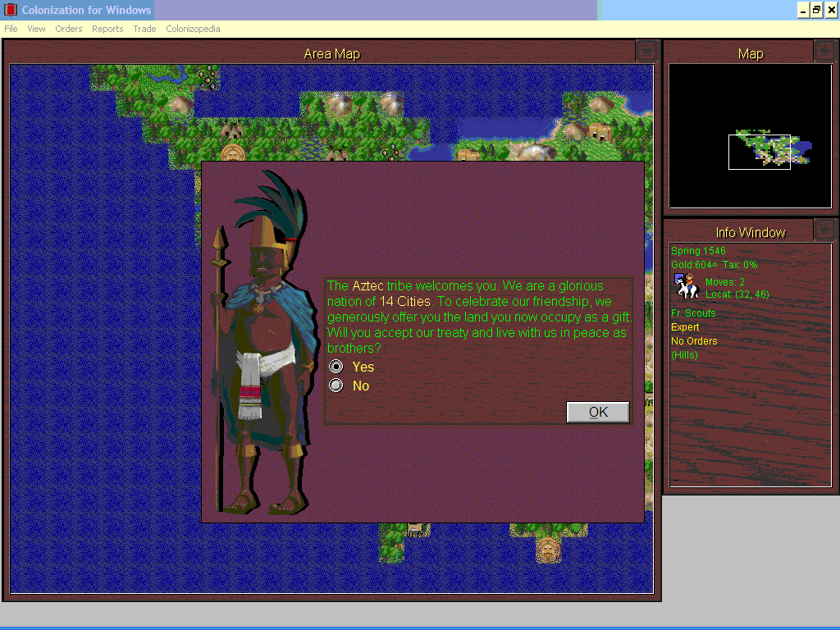The height and width of the screenshot is (630, 840).
Task: Open the Reports menu
Action: click(x=107, y=29)
